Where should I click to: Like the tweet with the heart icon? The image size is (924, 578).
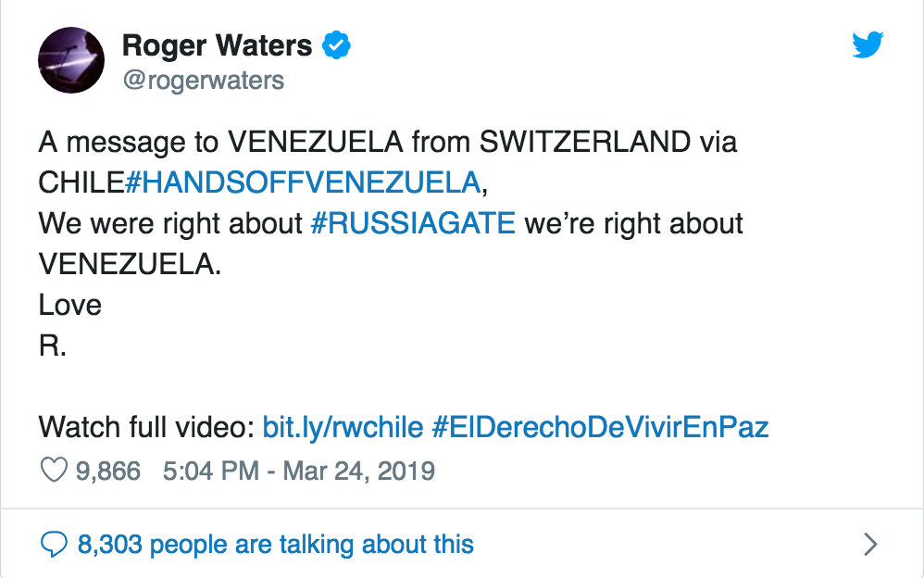click(54, 471)
